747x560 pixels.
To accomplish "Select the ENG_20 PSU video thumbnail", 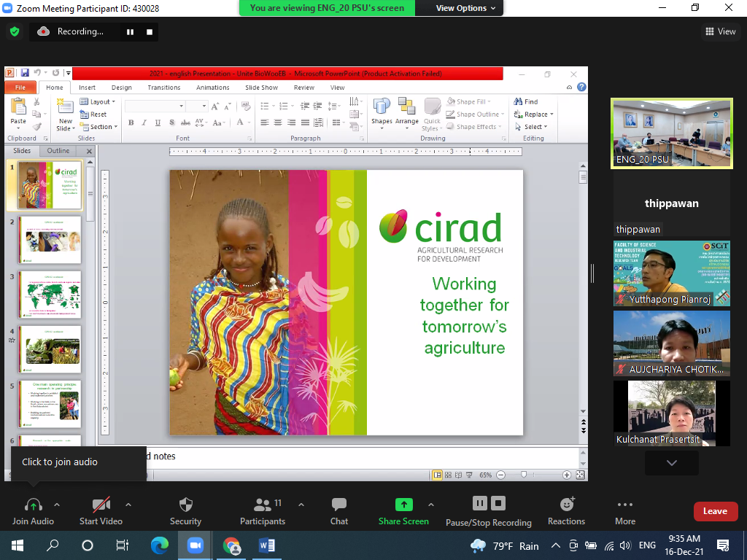I will (x=672, y=133).
